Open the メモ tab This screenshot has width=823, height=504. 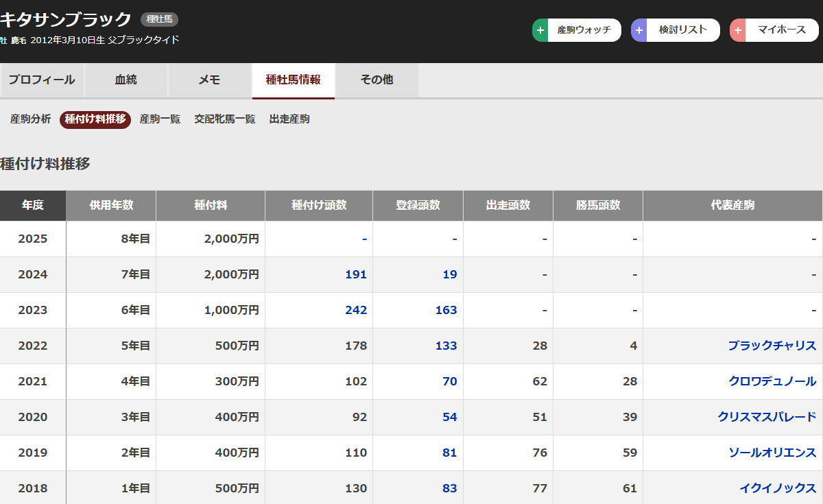210,80
